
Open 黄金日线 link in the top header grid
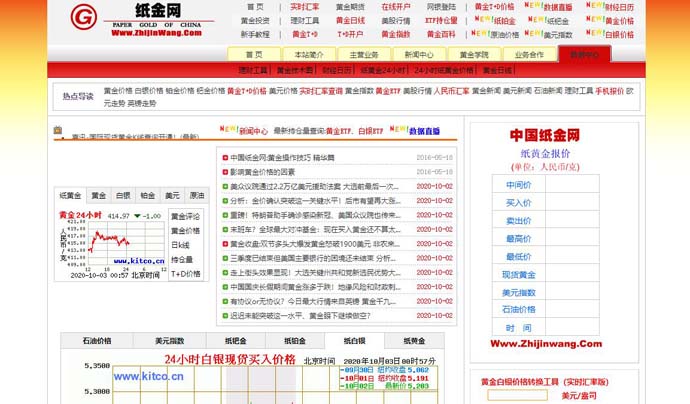350,20
